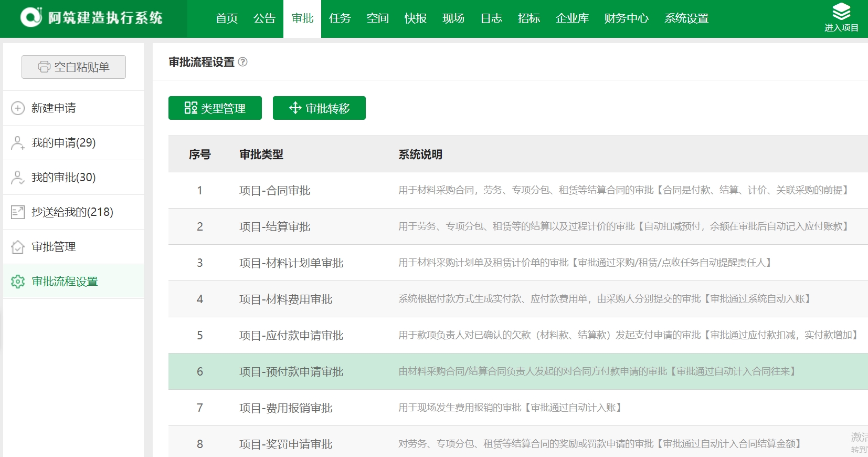The width and height of the screenshot is (868, 457).
Task: Select row 项目-合同审批
Action: (518, 190)
